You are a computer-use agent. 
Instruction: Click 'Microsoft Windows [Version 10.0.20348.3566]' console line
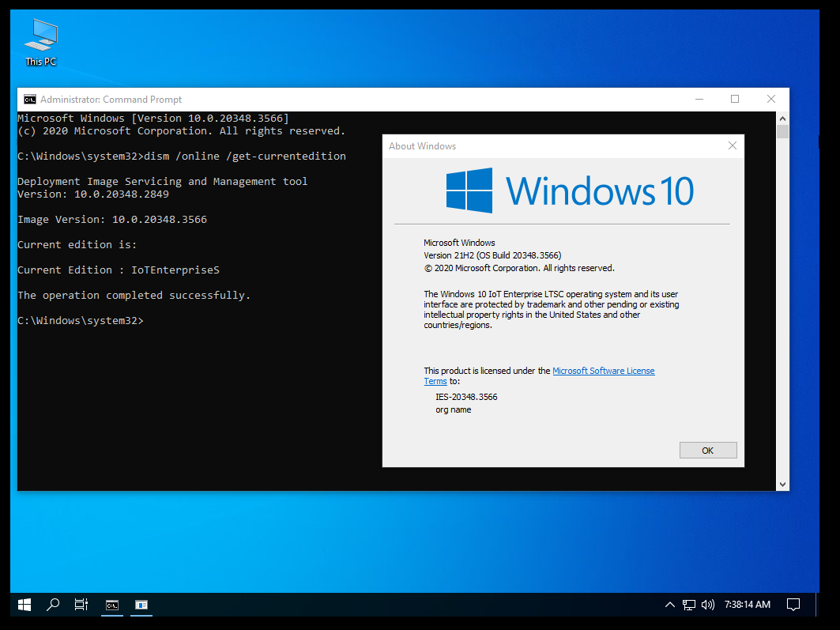(x=153, y=118)
